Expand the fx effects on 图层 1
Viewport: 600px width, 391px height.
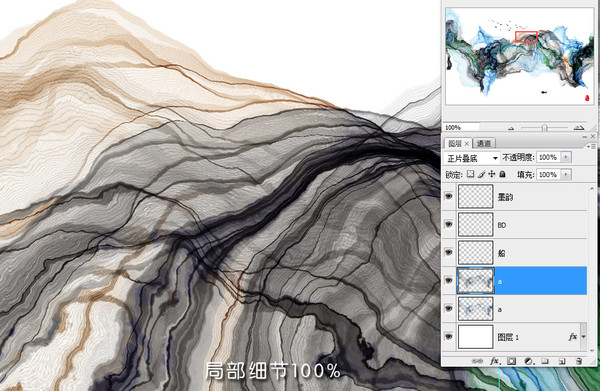click(584, 337)
